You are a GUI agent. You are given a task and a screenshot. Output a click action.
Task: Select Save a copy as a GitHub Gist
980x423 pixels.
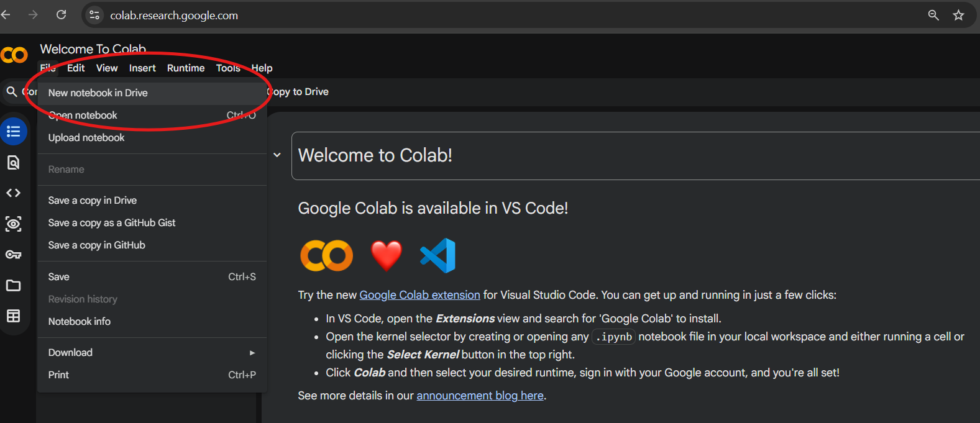152,223
